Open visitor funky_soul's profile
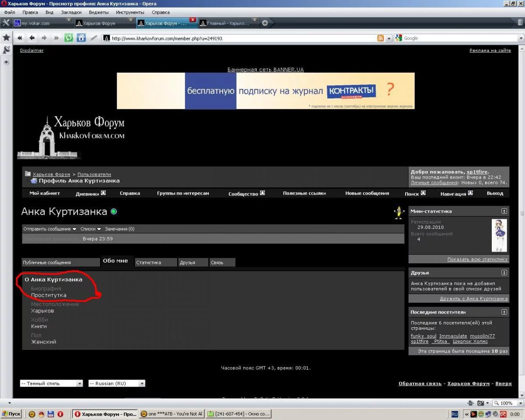This screenshot has height=420, width=525. (x=423, y=336)
